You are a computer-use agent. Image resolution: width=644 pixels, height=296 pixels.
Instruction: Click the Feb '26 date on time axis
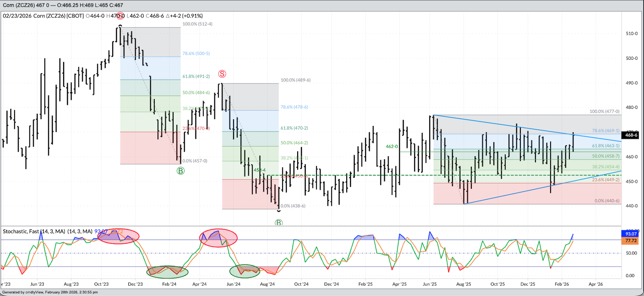pyautogui.click(x=562, y=284)
